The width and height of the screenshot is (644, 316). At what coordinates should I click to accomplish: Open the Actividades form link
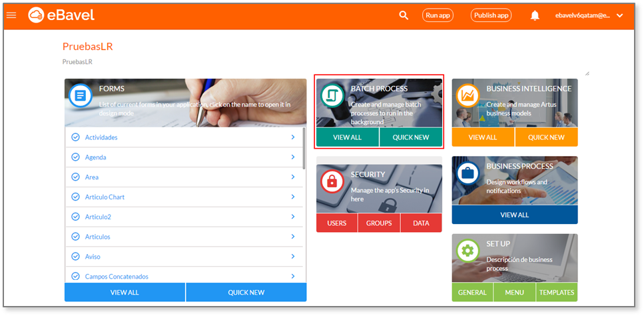101,137
